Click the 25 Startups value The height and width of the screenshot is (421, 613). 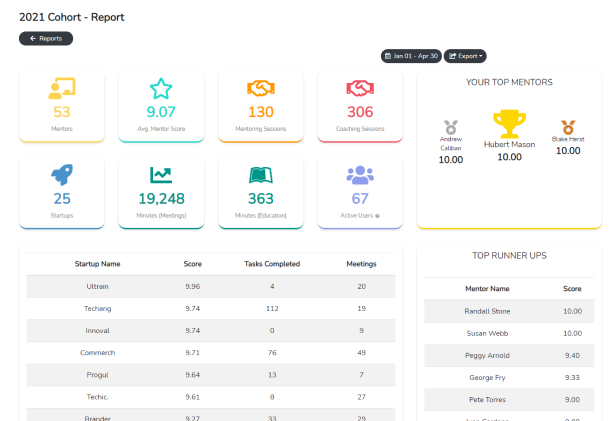(62, 199)
